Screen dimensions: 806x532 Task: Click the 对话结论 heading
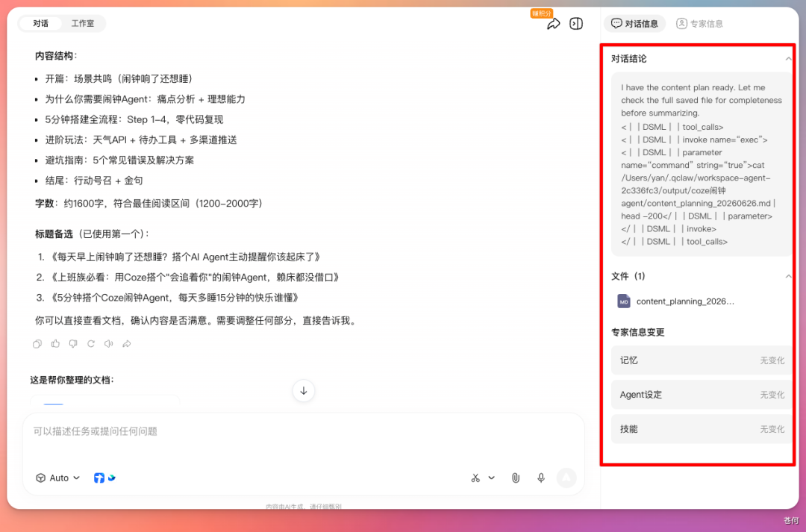pyautogui.click(x=628, y=59)
